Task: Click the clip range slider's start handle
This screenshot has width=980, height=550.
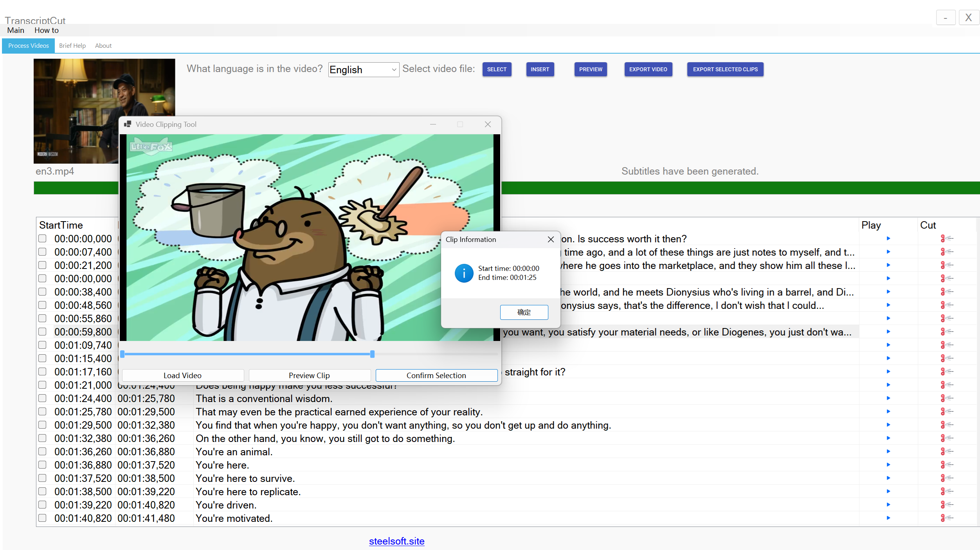Action: (x=122, y=354)
